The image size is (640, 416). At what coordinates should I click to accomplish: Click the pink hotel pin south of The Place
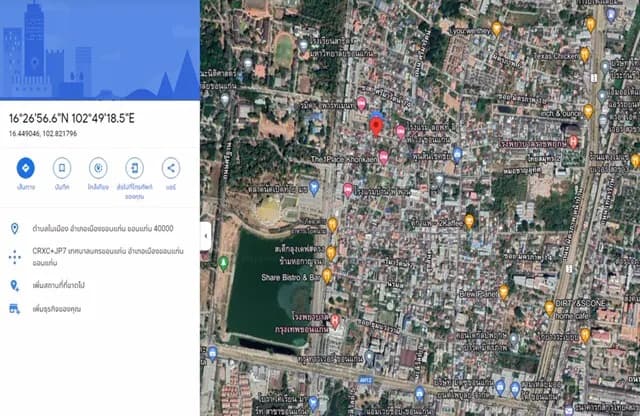point(348,190)
